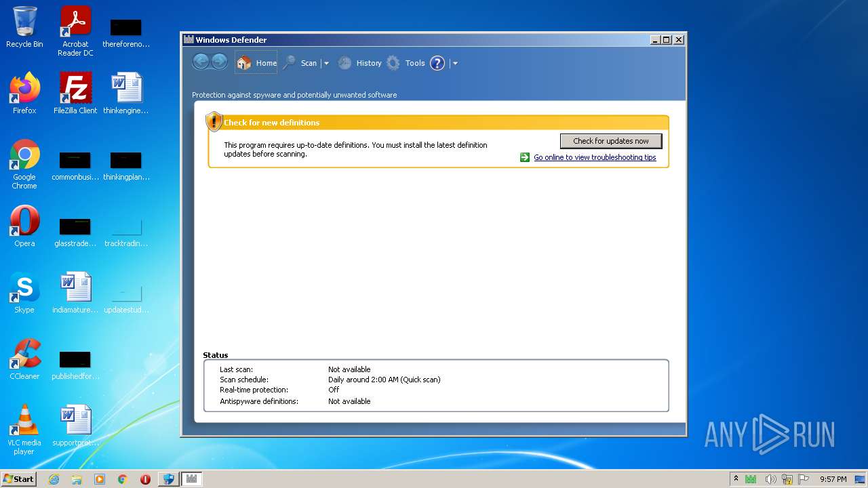Open the volume speaker tray icon
This screenshot has height=488, width=868.
[770, 479]
